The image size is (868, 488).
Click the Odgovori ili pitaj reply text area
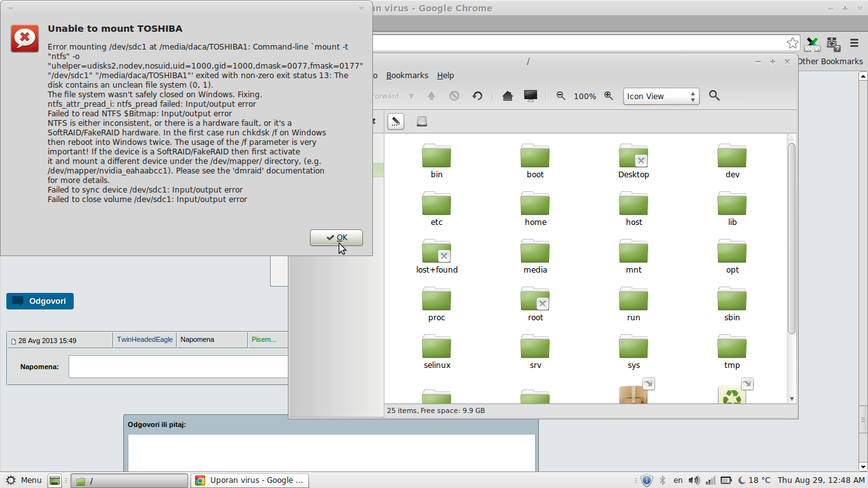[x=331, y=453]
